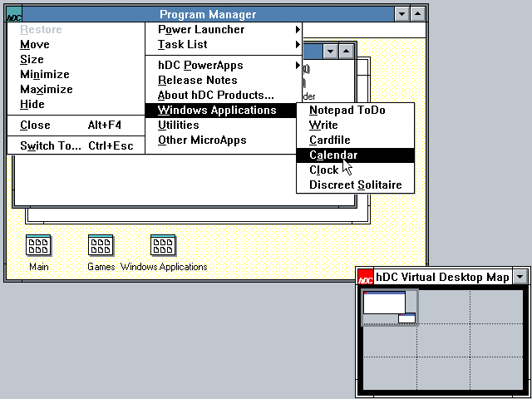The image size is (532, 399).
Task: Select the top-right desktop map cell
Action: pyautogui.click(x=496, y=307)
